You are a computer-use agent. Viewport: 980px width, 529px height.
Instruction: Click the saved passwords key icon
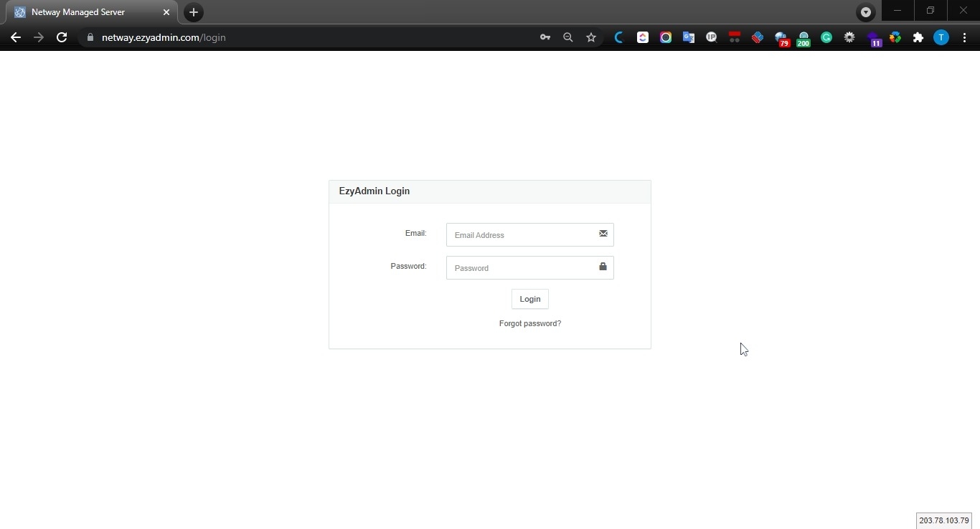(545, 37)
